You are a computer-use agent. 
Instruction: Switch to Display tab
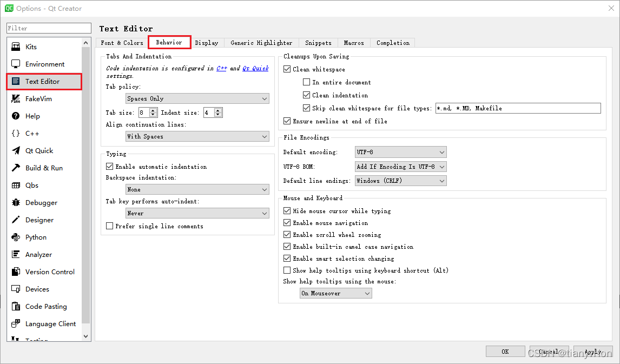tap(207, 43)
